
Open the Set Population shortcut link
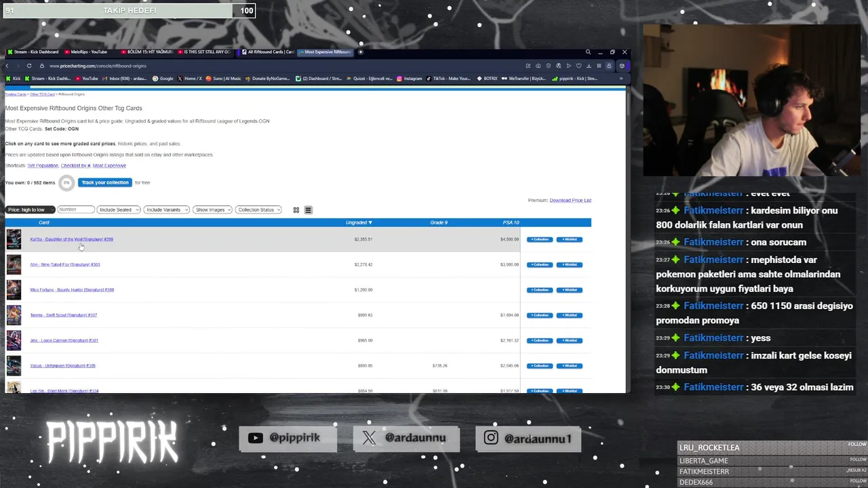(43, 165)
